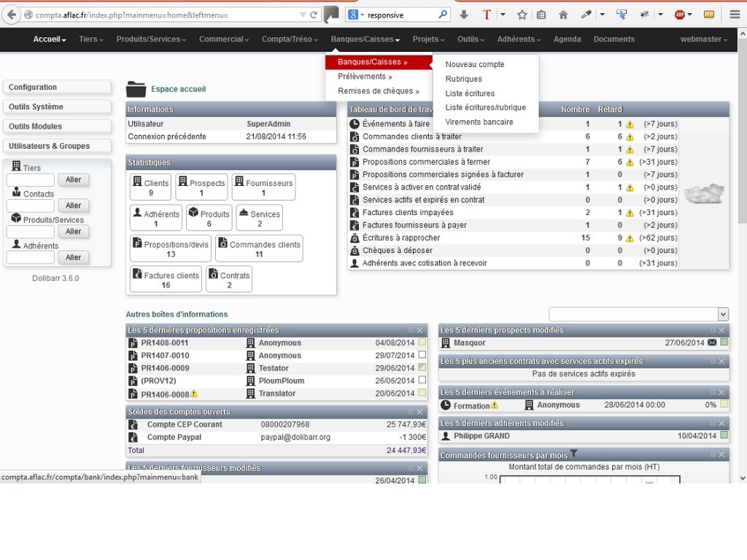Click the envelope icon on the Masquor row
The width and height of the screenshot is (747, 560).
(712, 343)
